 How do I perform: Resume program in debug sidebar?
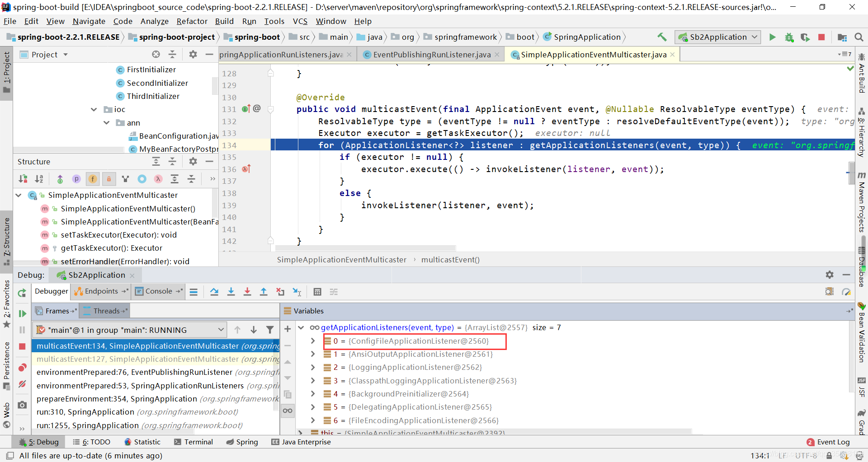(x=22, y=313)
